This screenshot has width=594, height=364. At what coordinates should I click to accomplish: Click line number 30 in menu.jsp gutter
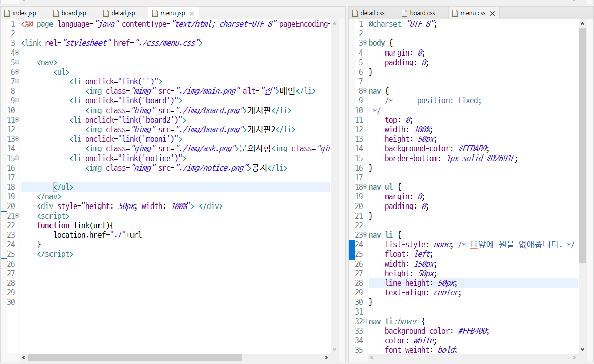pyautogui.click(x=11, y=302)
